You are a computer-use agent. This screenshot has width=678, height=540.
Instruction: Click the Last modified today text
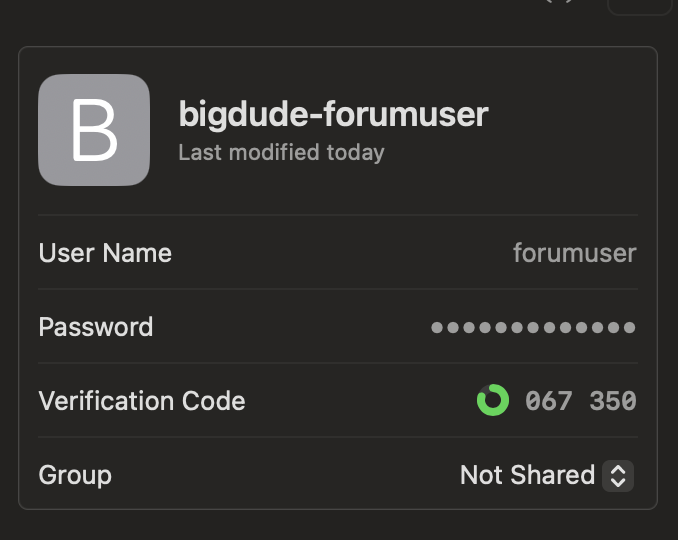(x=281, y=153)
